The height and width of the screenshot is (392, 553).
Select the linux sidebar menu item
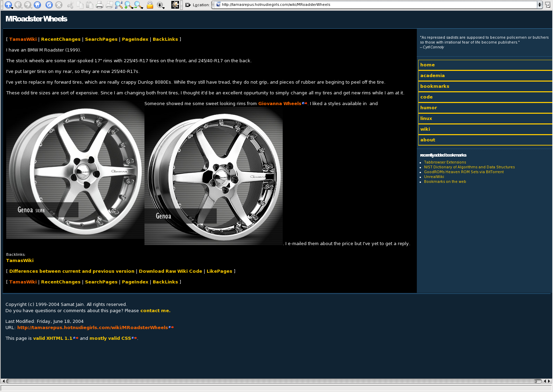485,119
